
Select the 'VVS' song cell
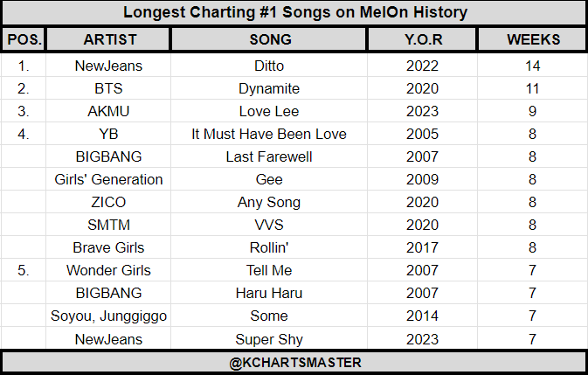click(x=269, y=225)
